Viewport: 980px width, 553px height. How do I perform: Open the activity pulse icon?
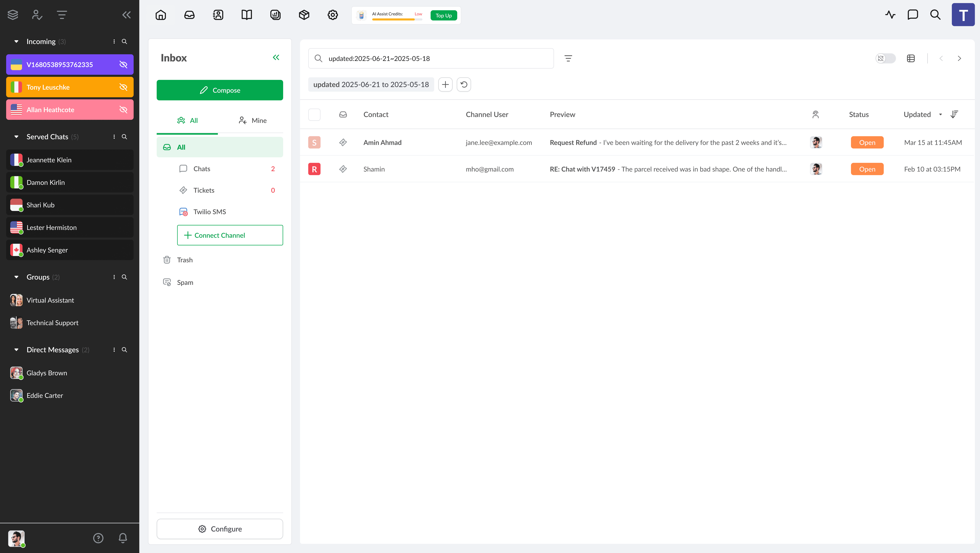pyautogui.click(x=890, y=15)
